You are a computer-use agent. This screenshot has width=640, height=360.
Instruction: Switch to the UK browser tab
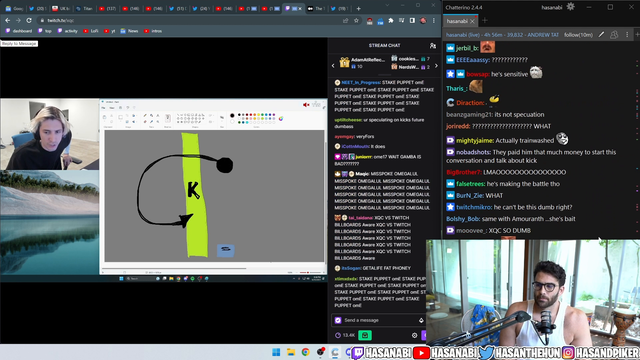(x=61, y=9)
